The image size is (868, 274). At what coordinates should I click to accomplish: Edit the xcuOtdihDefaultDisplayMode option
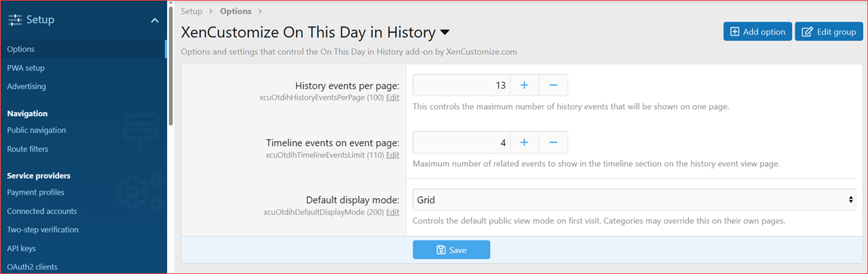(392, 212)
